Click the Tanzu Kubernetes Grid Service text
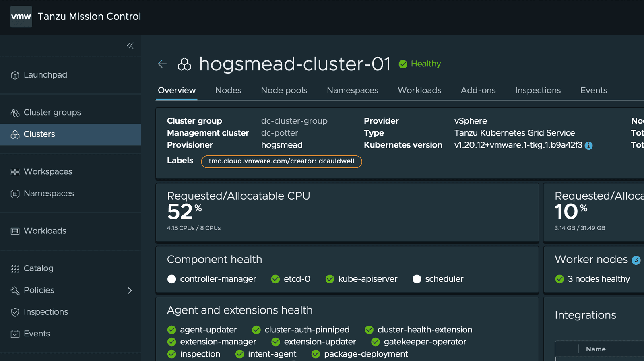The width and height of the screenshot is (644, 361). [x=514, y=133]
